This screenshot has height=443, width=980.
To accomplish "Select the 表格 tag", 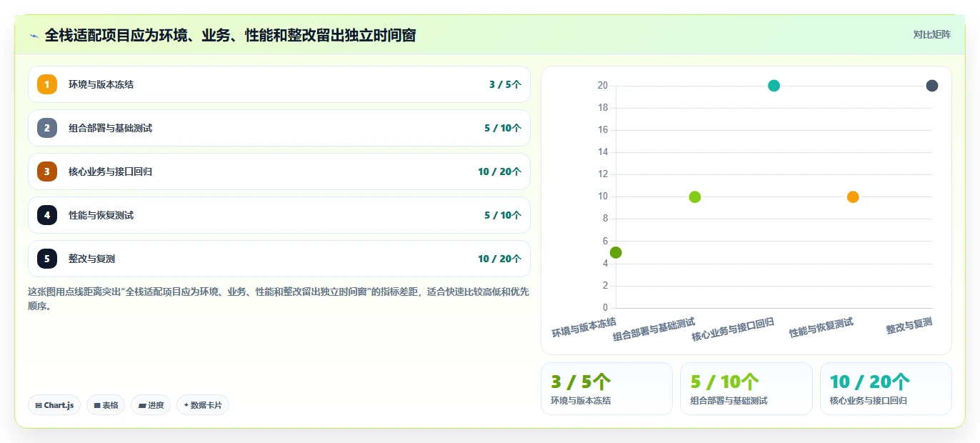I will [x=106, y=405].
